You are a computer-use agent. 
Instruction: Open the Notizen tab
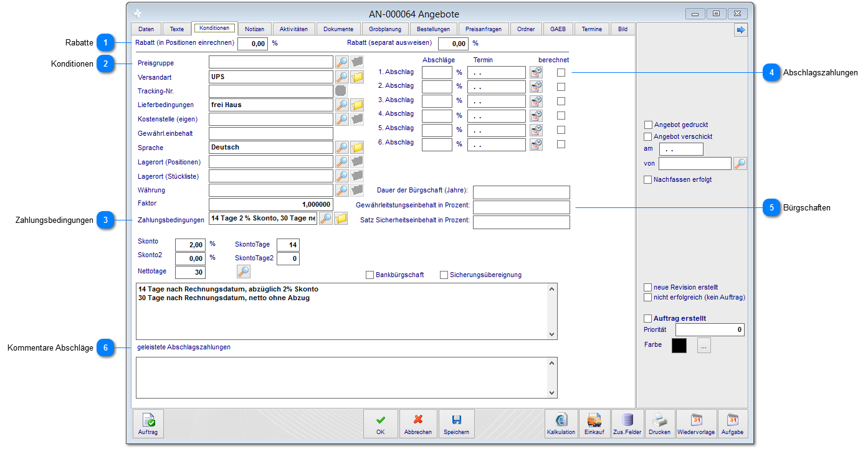click(254, 29)
